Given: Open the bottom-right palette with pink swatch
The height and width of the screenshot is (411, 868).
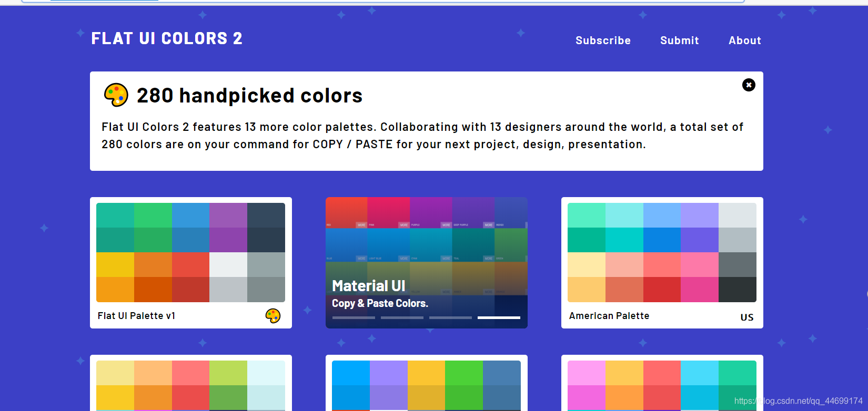Looking at the screenshot, I should tap(662, 383).
